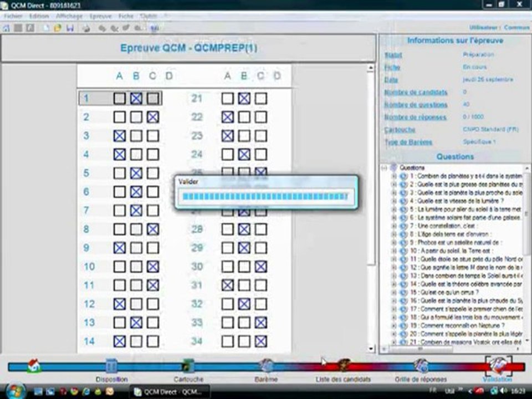Screen dimensions: 532x399
Task: Expand tree question 7 Une constellation
Action: coord(394,226)
